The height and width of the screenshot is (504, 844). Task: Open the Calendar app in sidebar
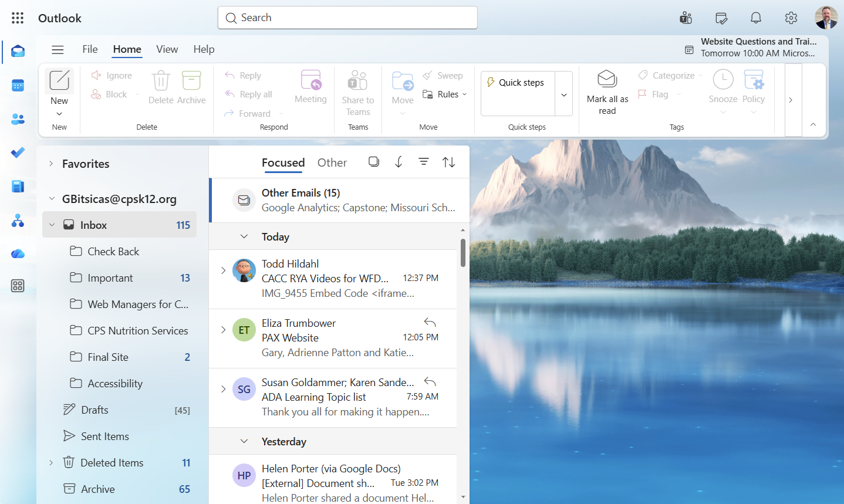point(18,86)
